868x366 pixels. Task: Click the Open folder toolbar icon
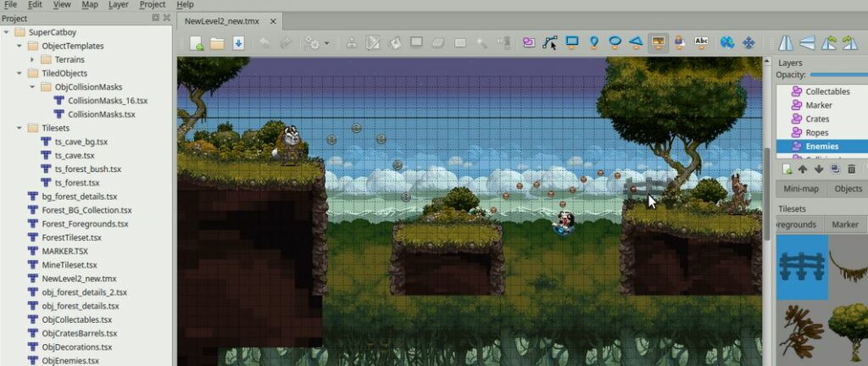tap(217, 43)
